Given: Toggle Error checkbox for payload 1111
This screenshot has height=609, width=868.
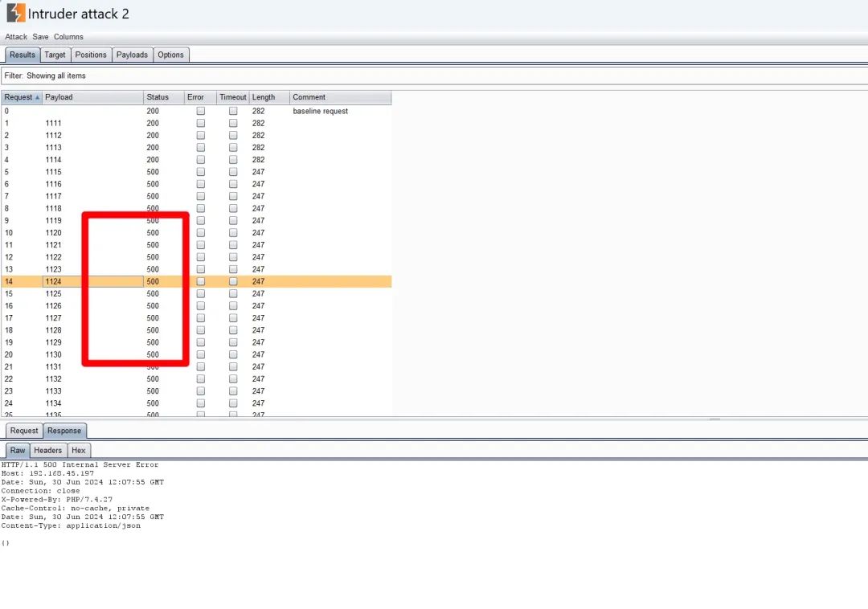Looking at the screenshot, I should tap(201, 124).
